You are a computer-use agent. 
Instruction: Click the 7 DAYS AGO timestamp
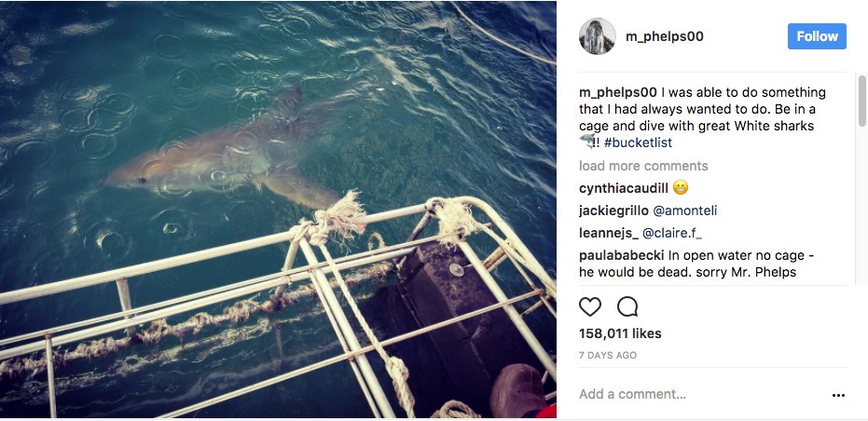[608, 356]
